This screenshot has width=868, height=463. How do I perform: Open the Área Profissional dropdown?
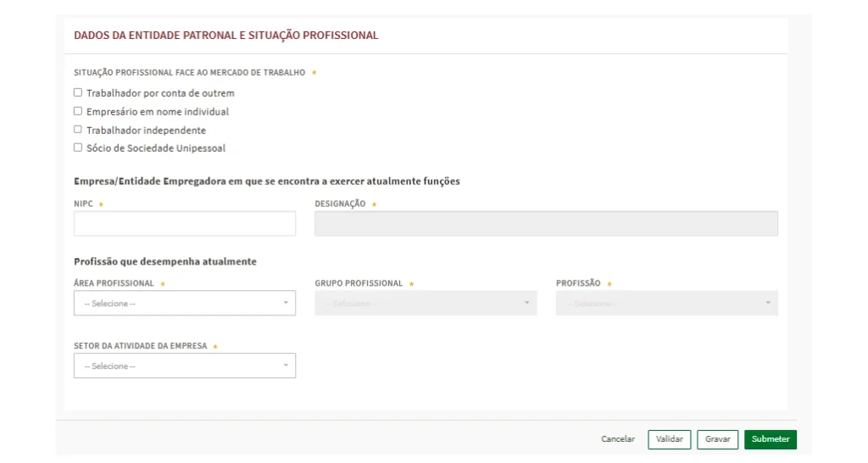(x=185, y=304)
